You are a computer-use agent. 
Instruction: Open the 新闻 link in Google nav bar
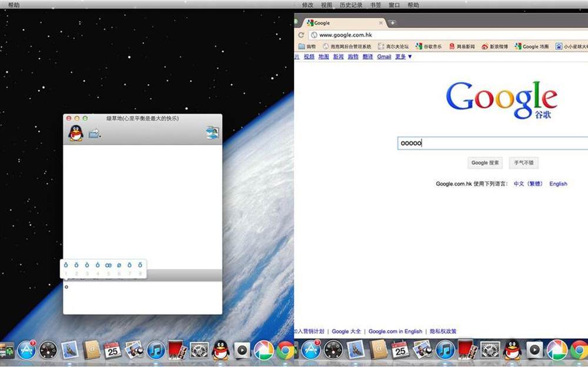[x=338, y=56]
